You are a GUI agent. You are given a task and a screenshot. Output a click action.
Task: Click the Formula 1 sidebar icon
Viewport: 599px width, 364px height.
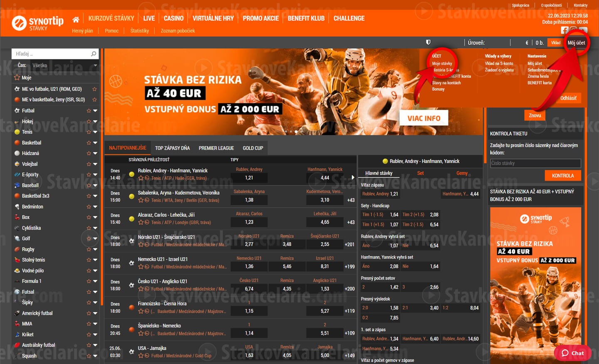[17, 281]
